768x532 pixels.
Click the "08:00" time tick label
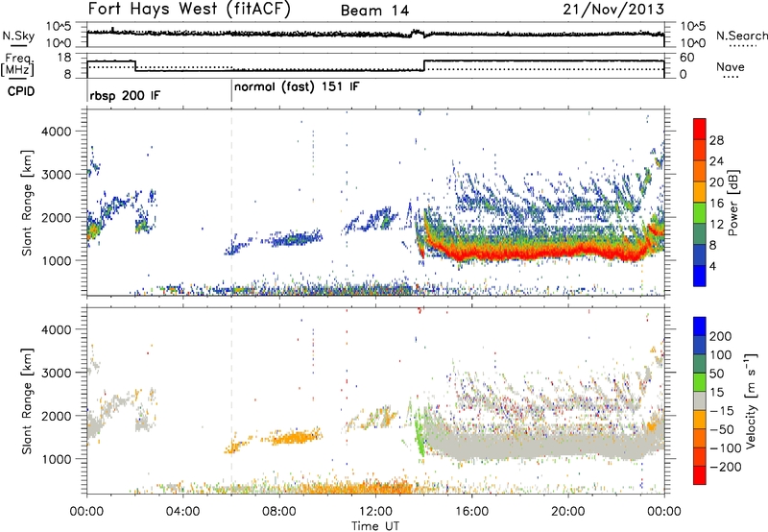(x=279, y=512)
